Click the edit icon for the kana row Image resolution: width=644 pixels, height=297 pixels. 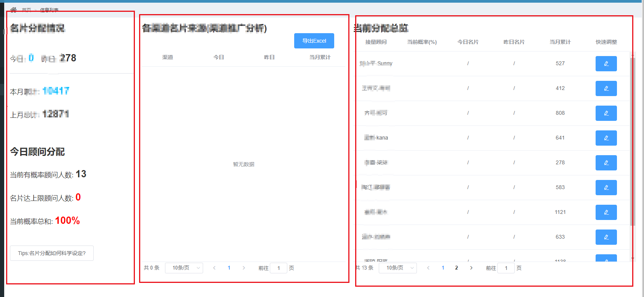606,138
